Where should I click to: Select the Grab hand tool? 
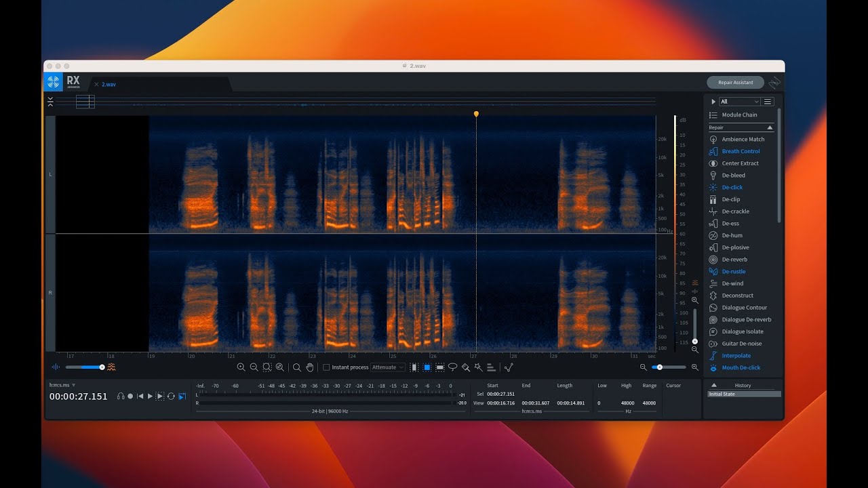310,367
